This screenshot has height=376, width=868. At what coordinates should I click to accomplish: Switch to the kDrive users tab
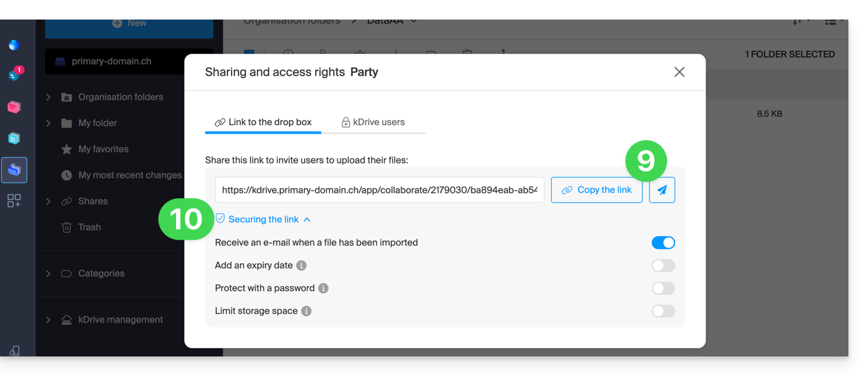[x=373, y=123]
